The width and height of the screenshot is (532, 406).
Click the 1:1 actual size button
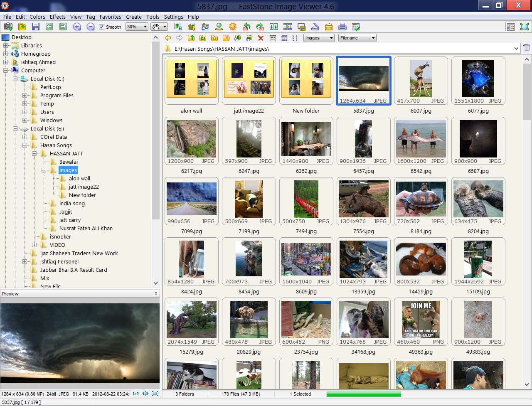point(135,393)
